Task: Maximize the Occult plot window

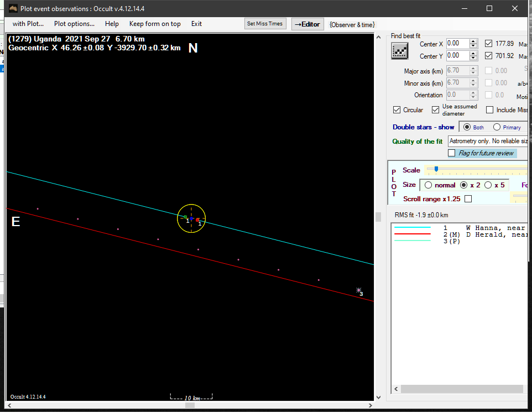Action: point(489,8)
